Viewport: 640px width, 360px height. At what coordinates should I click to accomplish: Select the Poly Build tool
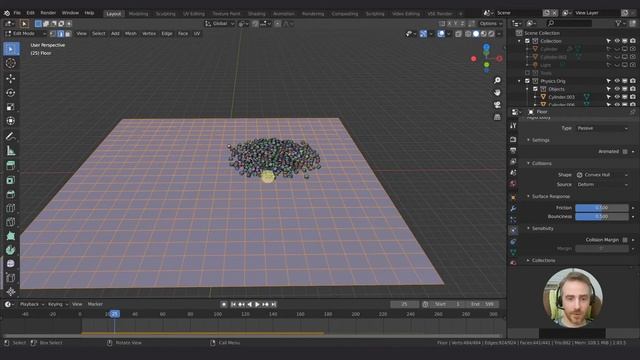pos(11,236)
